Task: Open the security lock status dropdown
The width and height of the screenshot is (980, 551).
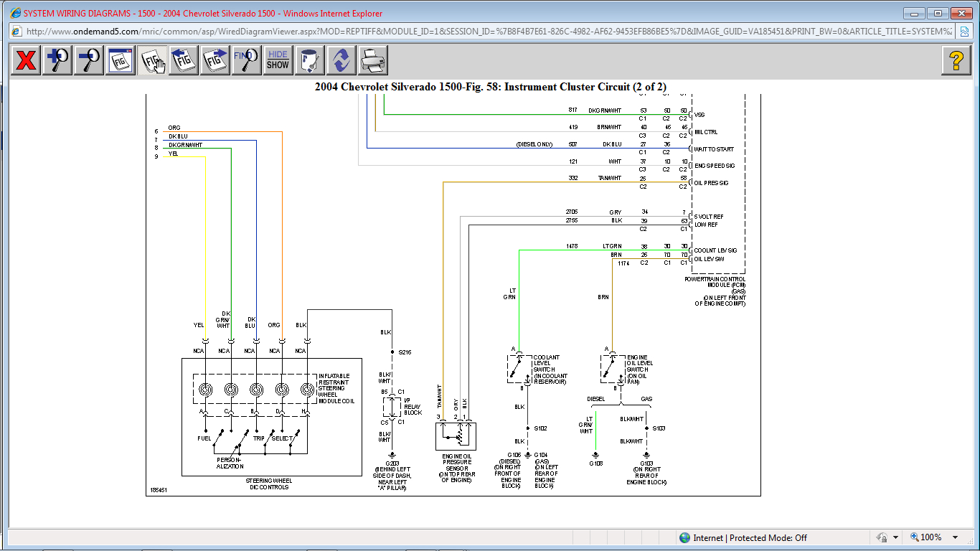Action: pos(895,537)
